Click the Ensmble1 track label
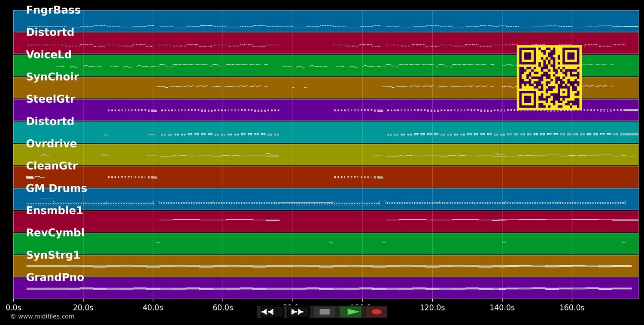The height and width of the screenshot is (325, 644). click(x=55, y=211)
